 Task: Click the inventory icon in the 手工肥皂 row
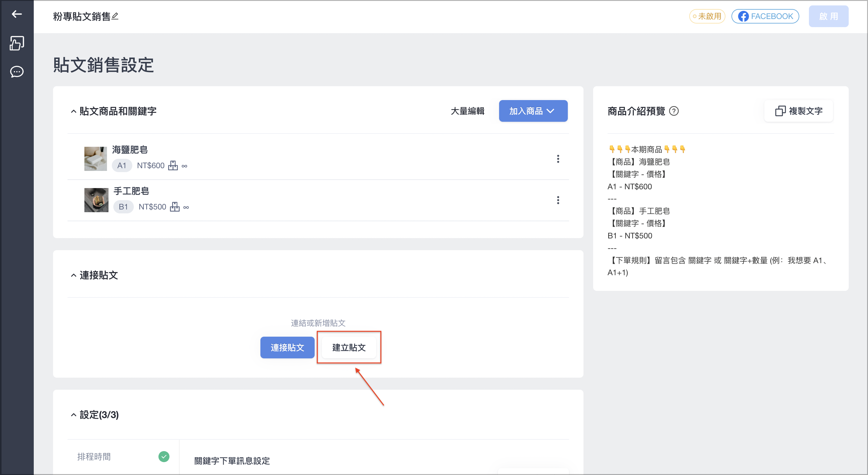point(175,206)
